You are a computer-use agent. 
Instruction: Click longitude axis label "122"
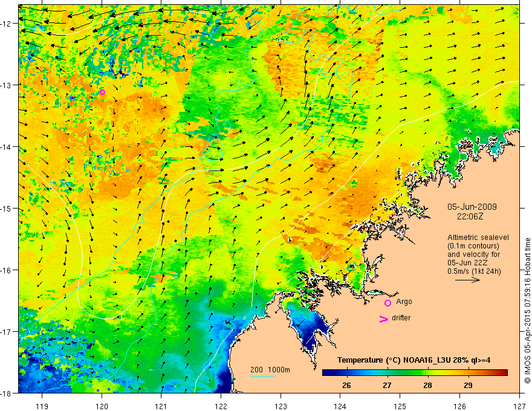coord(221,406)
